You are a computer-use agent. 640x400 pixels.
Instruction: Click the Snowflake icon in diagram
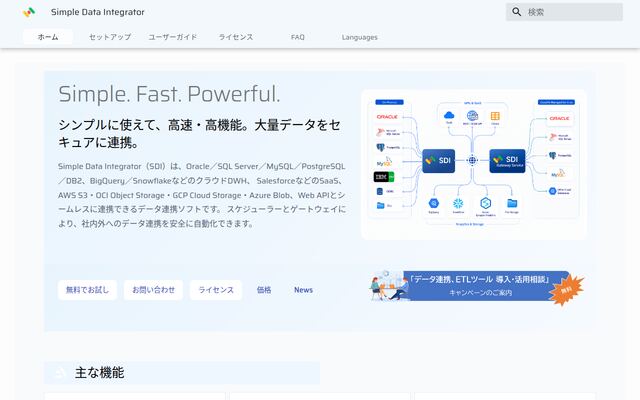tap(458, 203)
